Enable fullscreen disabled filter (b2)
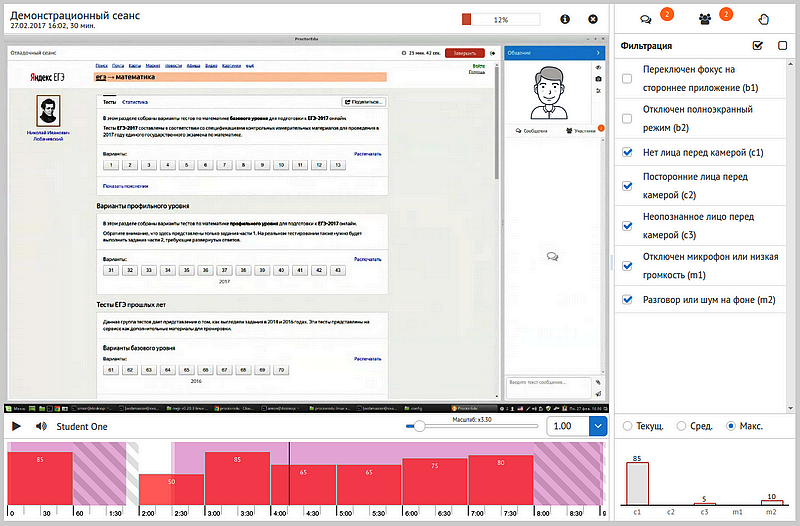Viewport: 800px width, 526px height. [627, 118]
